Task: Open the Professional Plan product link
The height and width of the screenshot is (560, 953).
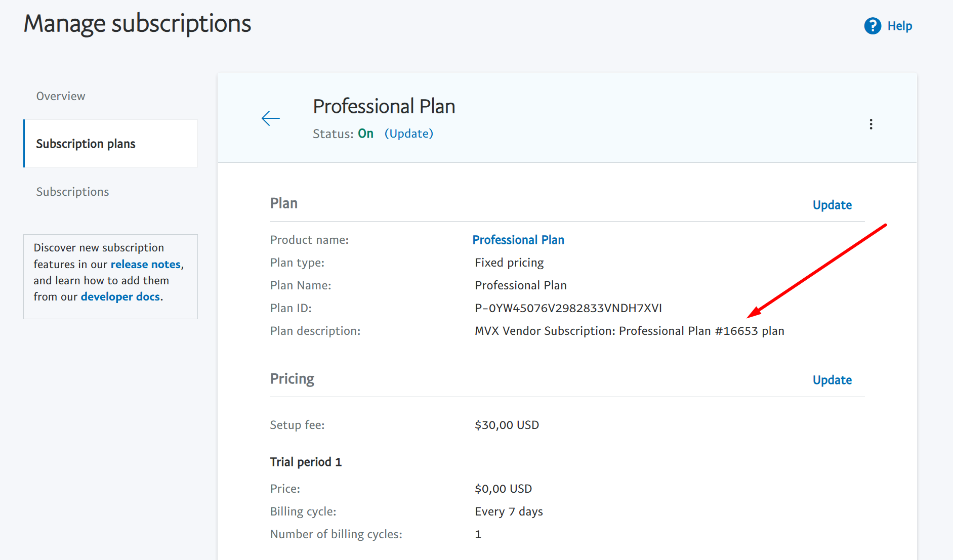Action: pyautogui.click(x=518, y=240)
